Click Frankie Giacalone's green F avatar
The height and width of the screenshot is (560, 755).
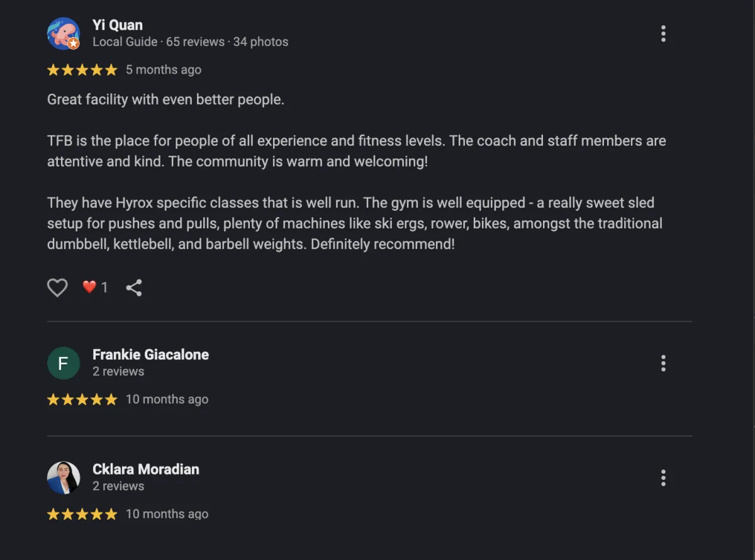64,363
